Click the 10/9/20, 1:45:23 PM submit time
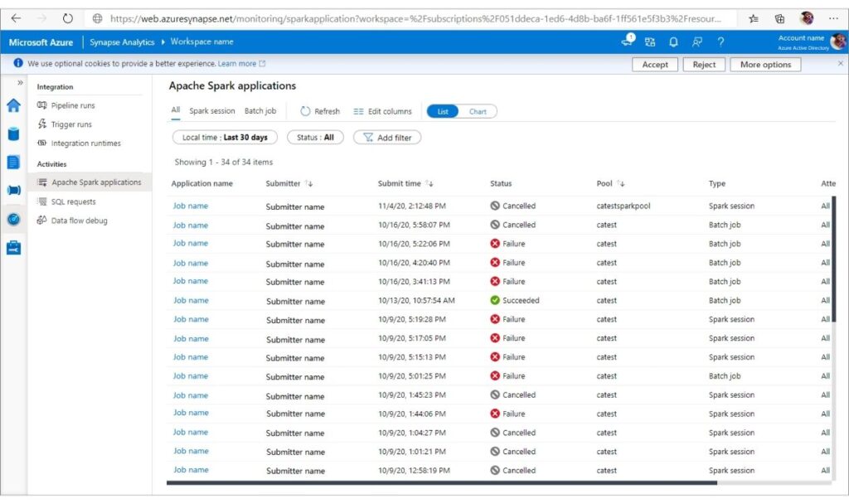849x504 pixels. coord(412,395)
